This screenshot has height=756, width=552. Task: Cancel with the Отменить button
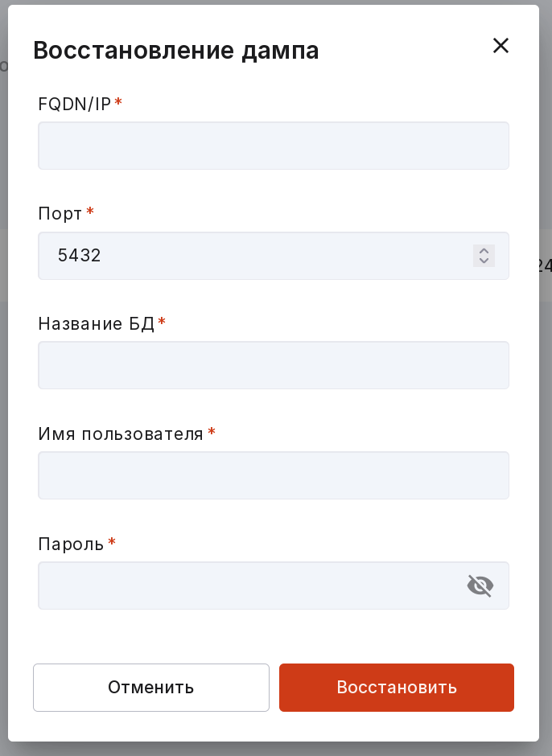(151, 688)
